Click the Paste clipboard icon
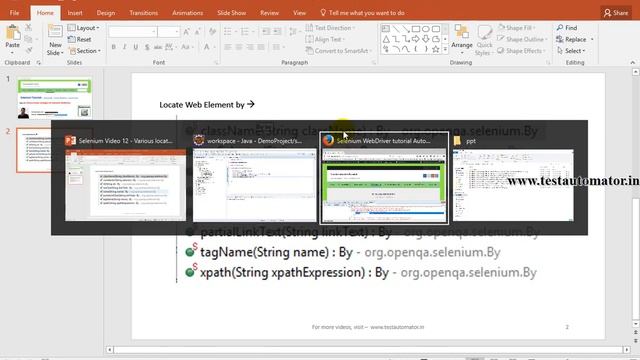 point(13,33)
